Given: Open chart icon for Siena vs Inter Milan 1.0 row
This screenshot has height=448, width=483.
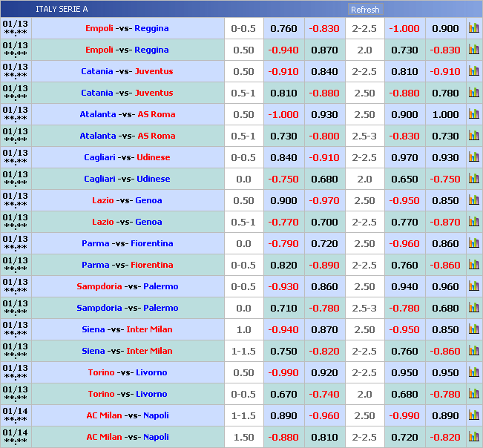Looking at the screenshot, I should (473, 329).
